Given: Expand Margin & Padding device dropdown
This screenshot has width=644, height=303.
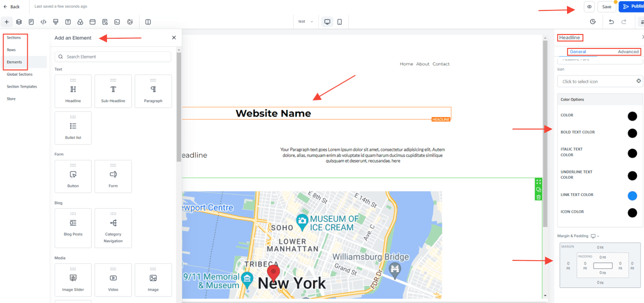Looking at the screenshot, I should (595, 236).
